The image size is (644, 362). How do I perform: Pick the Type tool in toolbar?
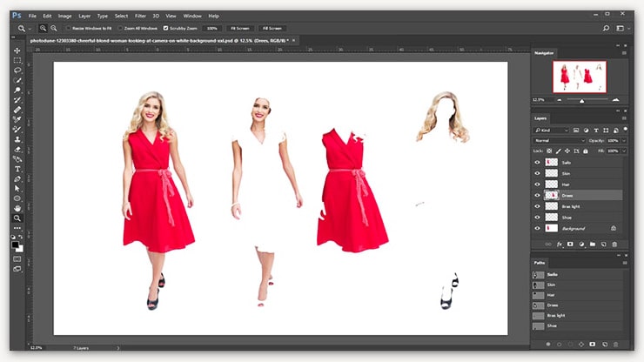[x=17, y=169]
